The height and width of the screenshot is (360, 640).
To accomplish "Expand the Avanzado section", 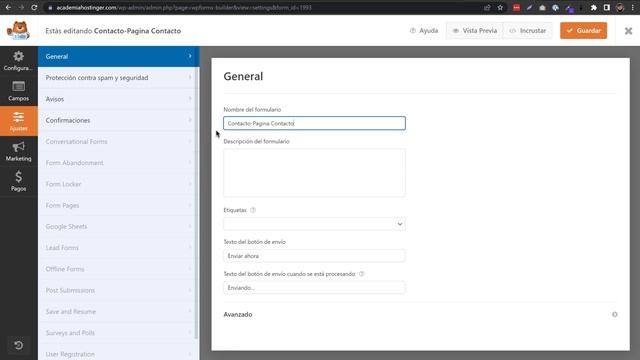I will 238,314.
